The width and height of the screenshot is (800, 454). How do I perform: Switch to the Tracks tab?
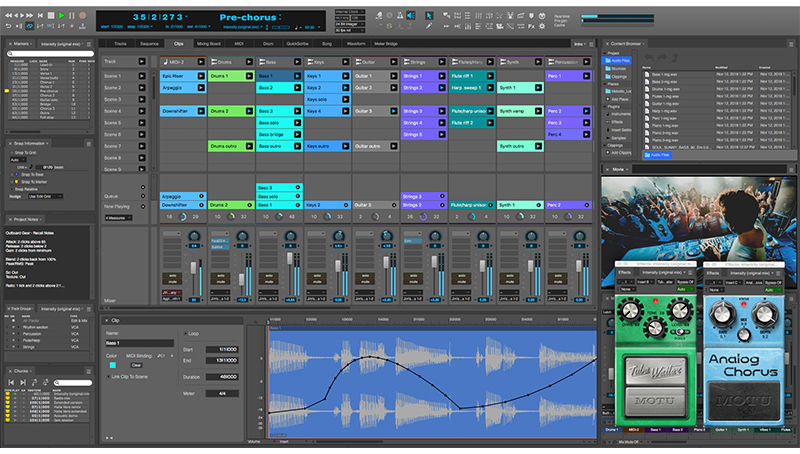pos(120,44)
